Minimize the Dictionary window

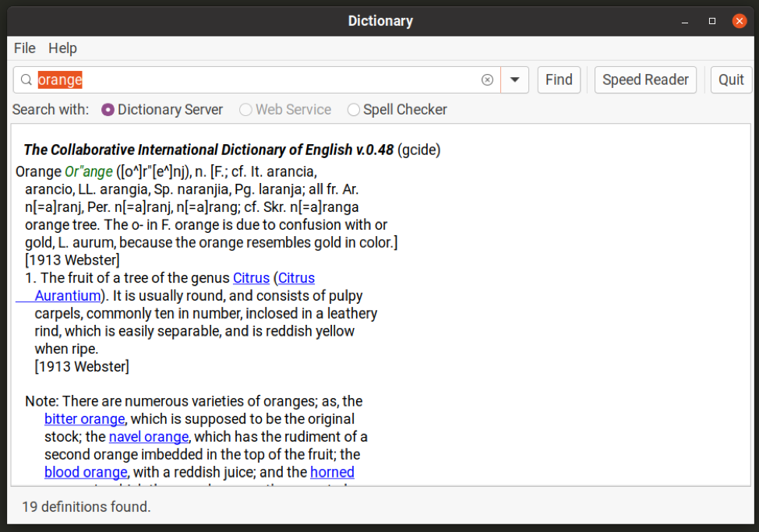[x=685, y=21]
